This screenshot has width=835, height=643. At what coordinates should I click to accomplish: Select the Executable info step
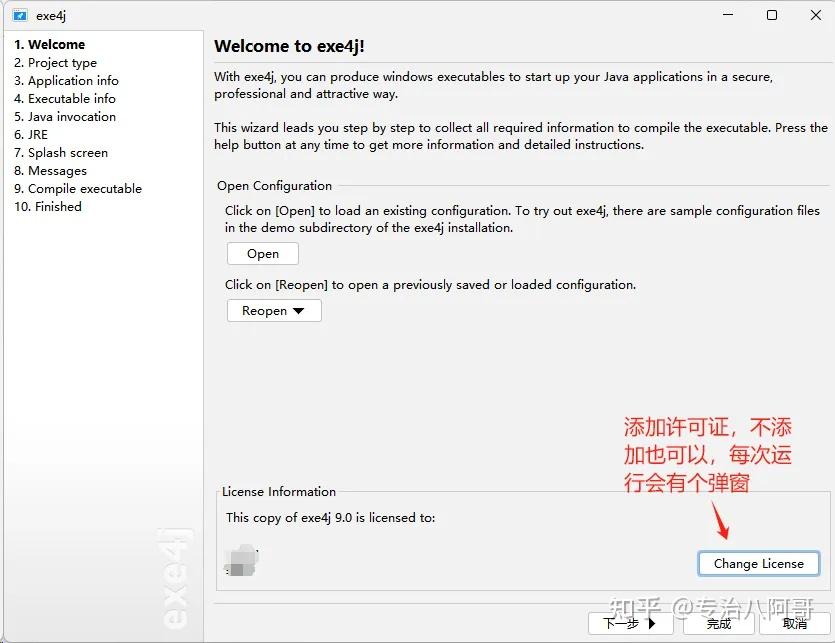point(65,98)
